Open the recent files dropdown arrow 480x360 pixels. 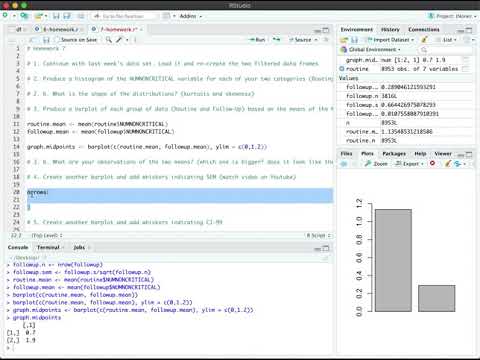pyautogui.click(x=46, y=16)
